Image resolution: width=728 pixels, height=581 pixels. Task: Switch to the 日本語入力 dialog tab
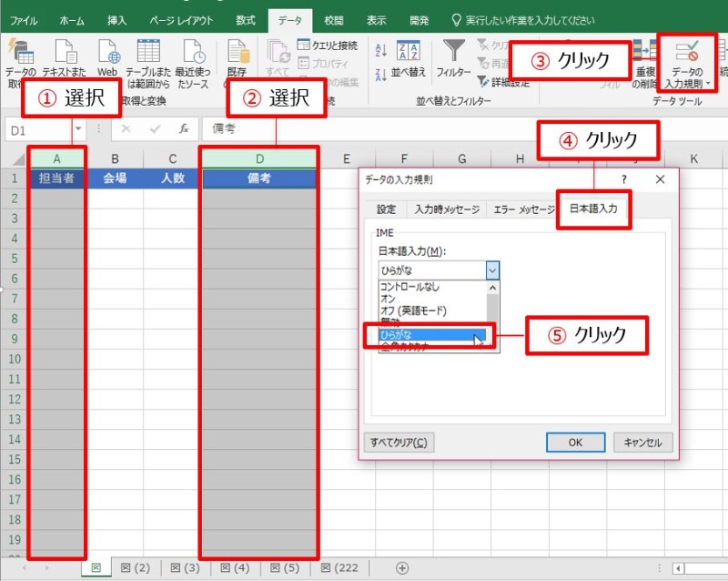593,209
